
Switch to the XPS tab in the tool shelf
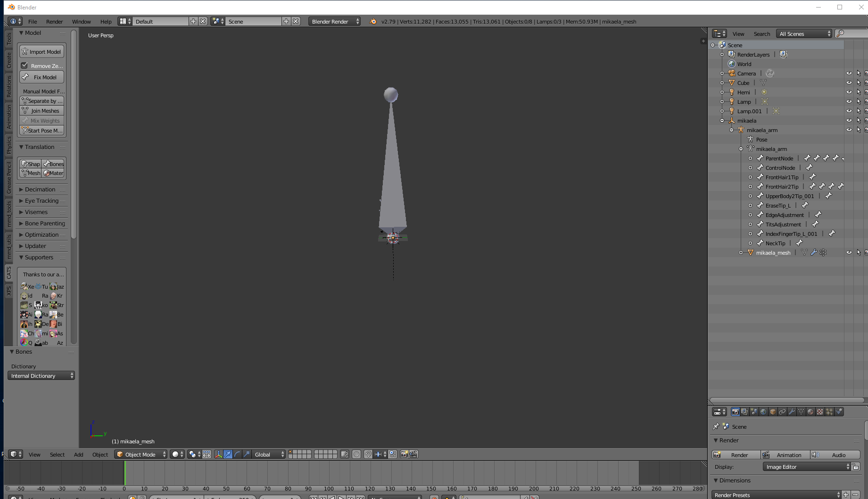9,290
